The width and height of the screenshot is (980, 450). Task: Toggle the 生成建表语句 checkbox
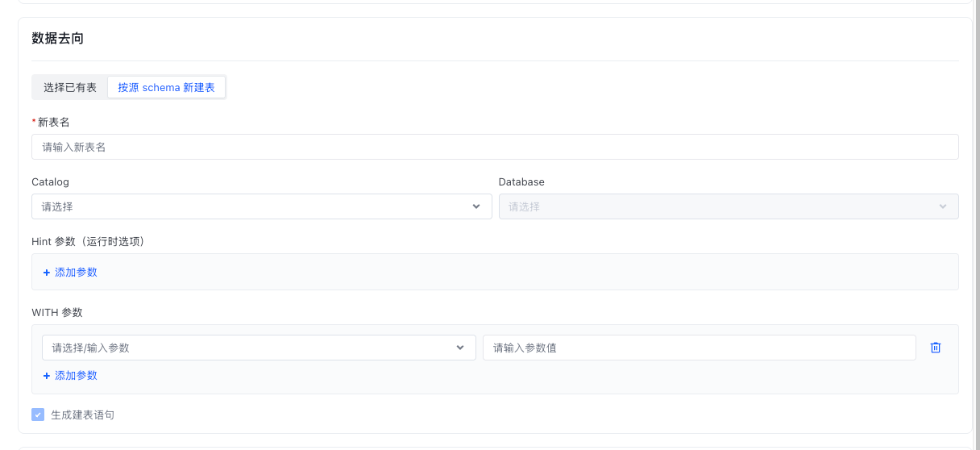click(38, 415)
